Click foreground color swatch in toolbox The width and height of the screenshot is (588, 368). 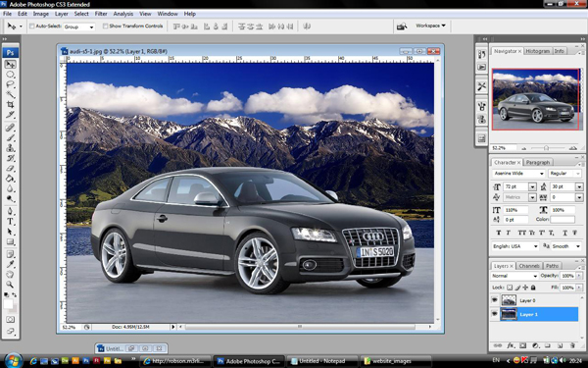(8, 304)
